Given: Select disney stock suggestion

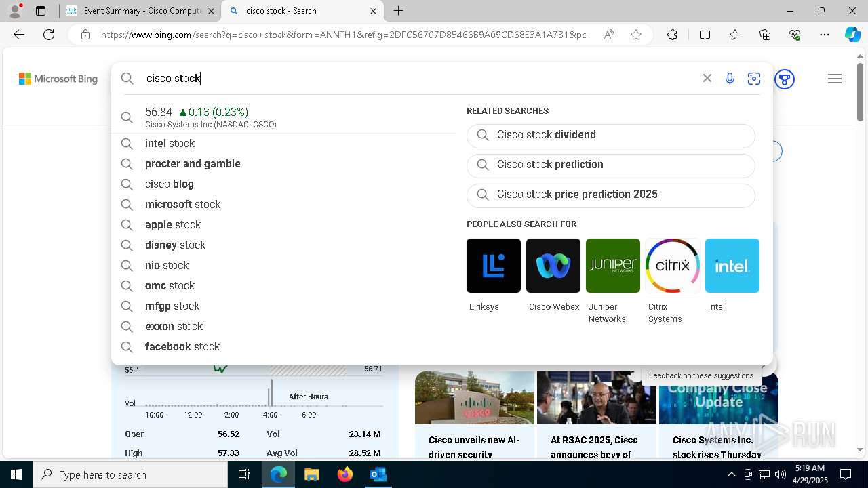Looking at the screenshot, I should pyautogui.click(x=283, y=245).
